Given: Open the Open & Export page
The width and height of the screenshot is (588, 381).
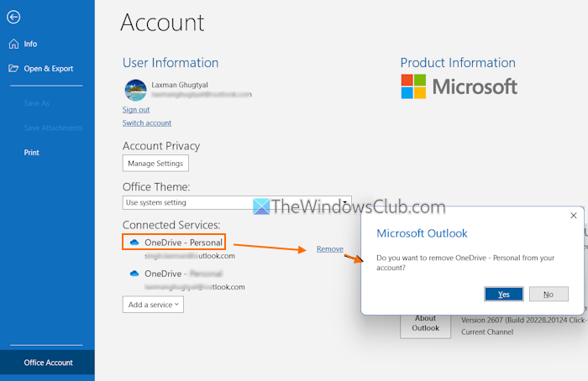Looking at the screenshot, I should 40,69.
